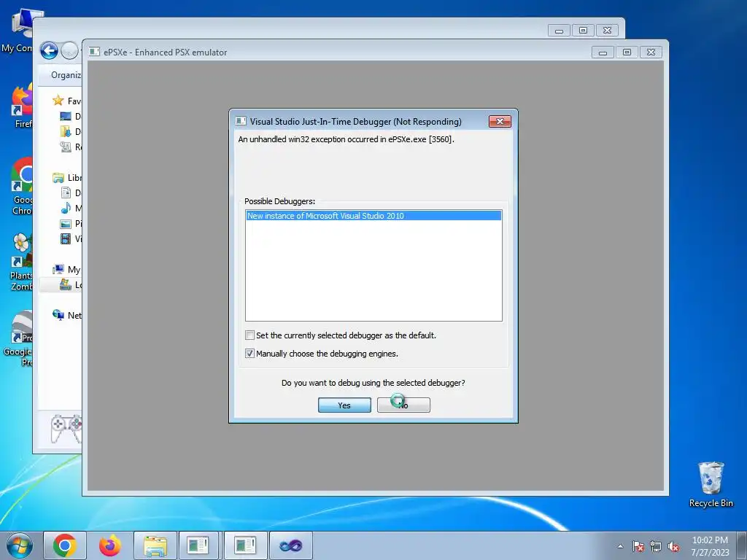The width and height of the screenshot is (747, 560).
Task: Open the Start menu
Action: pyautogui.click(x=19, y=545)
